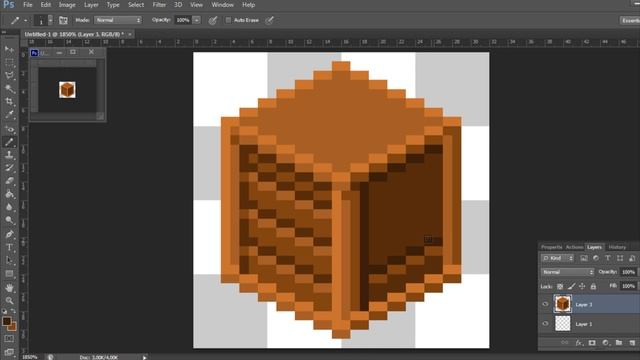The height and width of the screenshot is (360, 640).
Task: Select the Clone Stamp tool
Action: [x=9, y=155]
